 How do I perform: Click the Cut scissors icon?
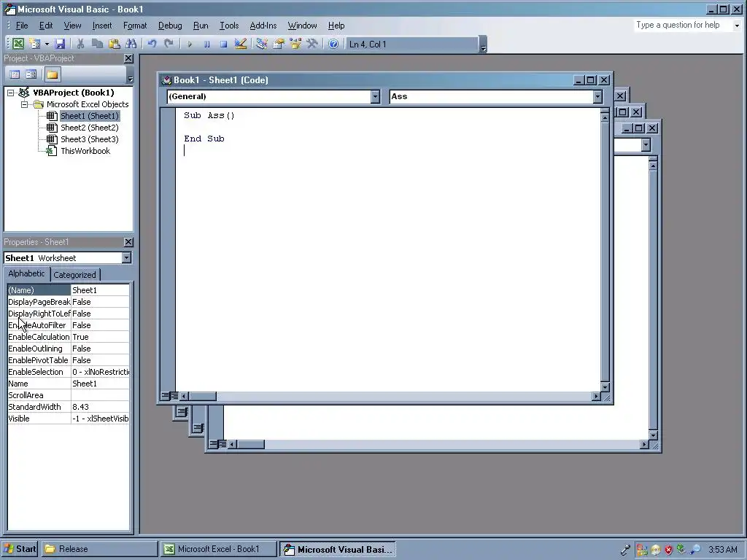pyautogui.click(x=80, y=44)
